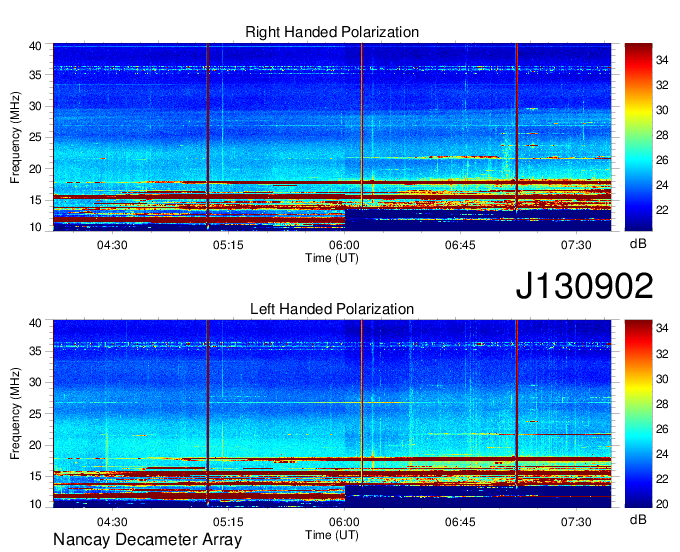Click the 15 MHz tick on right-handed plot
The image size is (680, 552).
point(36,200)
